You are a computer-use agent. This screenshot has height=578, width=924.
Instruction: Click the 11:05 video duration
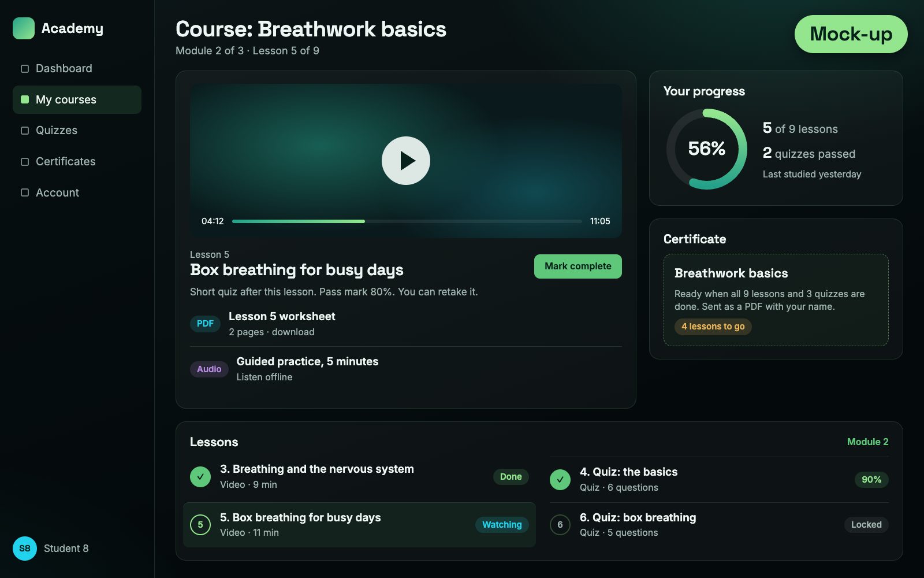click(x=600, y=221)
